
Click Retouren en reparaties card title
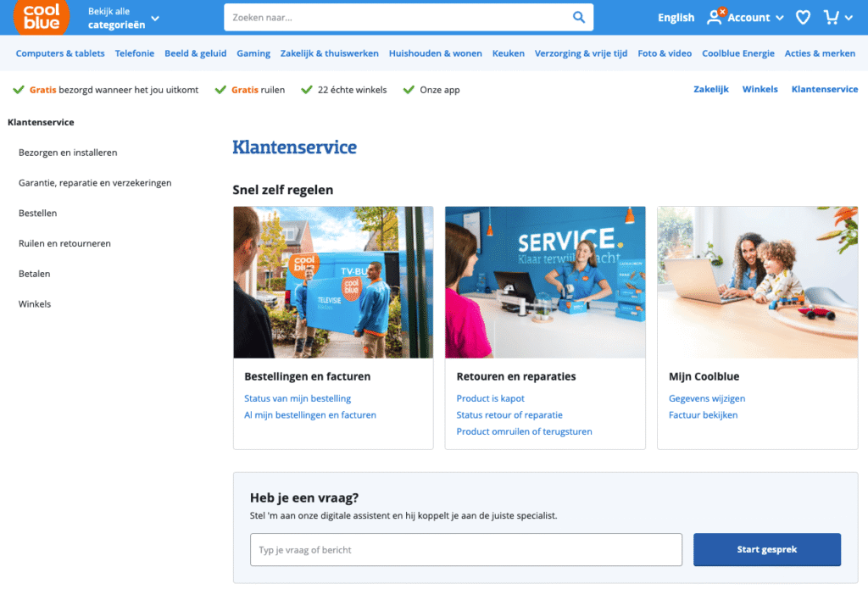pyautogui.click(x=516, y=376)
